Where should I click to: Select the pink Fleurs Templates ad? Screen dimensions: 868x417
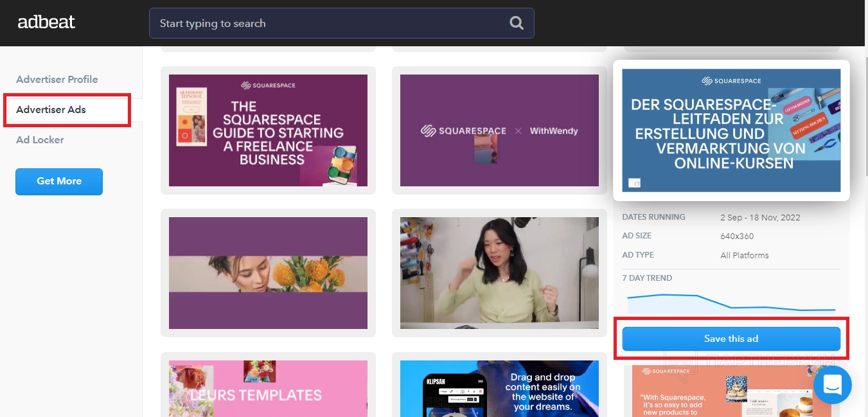pyautogui.click(x=268, y=389)
